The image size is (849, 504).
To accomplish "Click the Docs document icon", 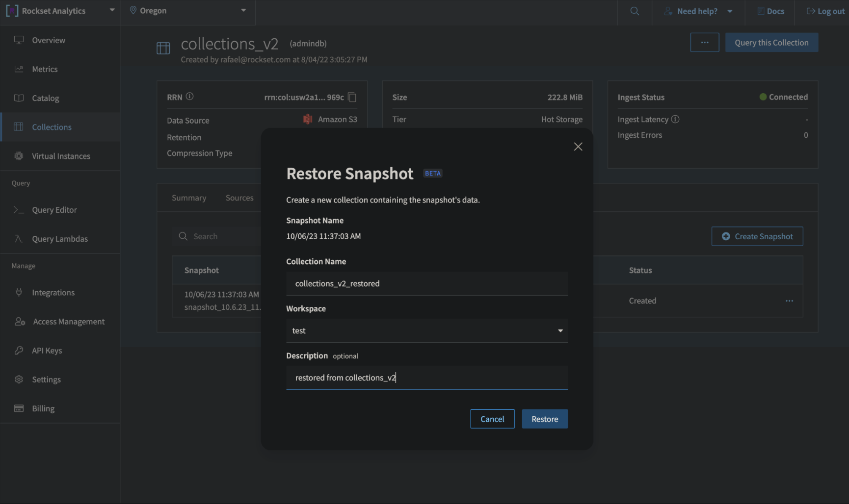I will tap(761, 11).
